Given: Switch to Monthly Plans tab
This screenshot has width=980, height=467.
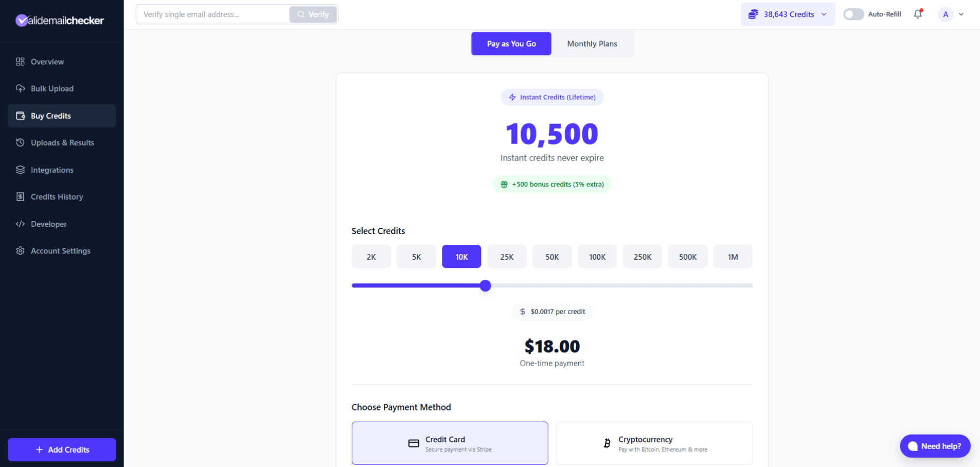Looking at the screenshot, I should [592, 44].
